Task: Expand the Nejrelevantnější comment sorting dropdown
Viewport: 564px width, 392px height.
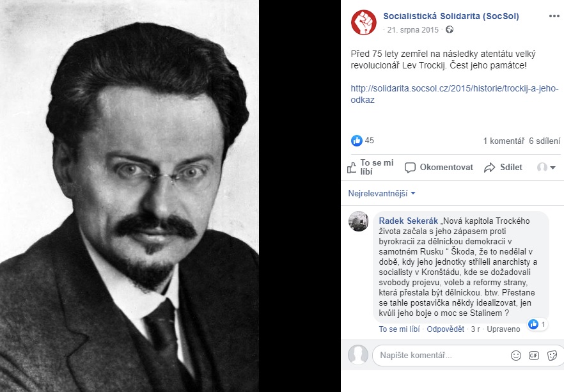Action: coord(382,194)
